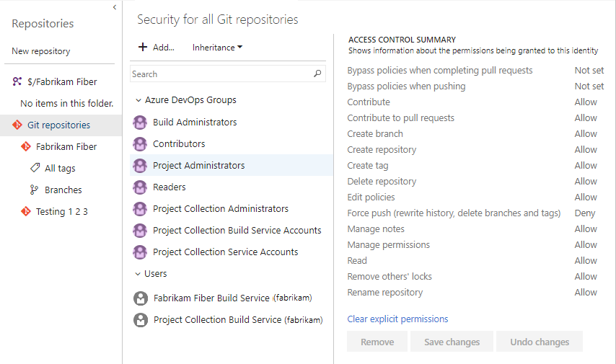Viewport: 616px width, 364px height.
Task: Select the Contributors group
Action: pos(179,143)
